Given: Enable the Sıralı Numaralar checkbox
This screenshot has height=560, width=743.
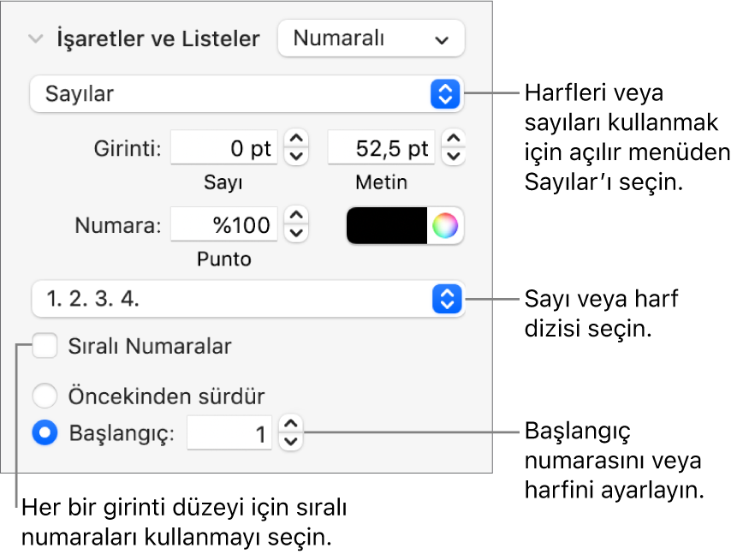Looking at the screenshot, I should [x=45, y=347].
